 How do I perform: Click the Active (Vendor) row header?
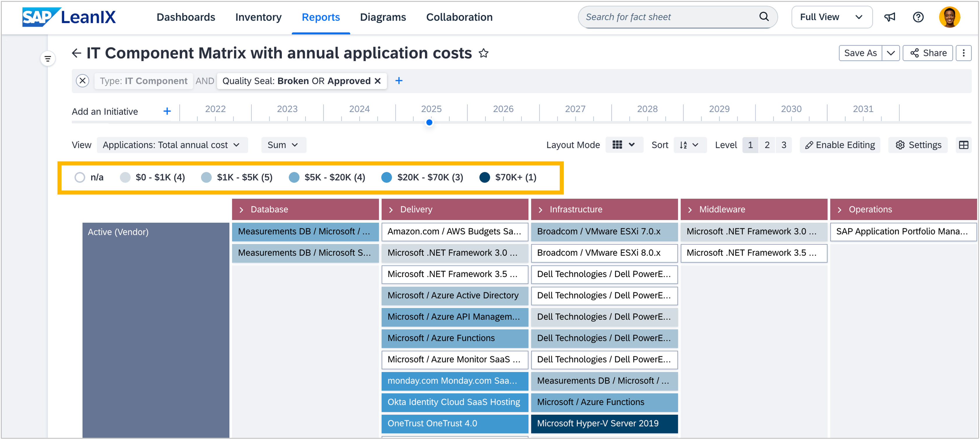[156, 330]
